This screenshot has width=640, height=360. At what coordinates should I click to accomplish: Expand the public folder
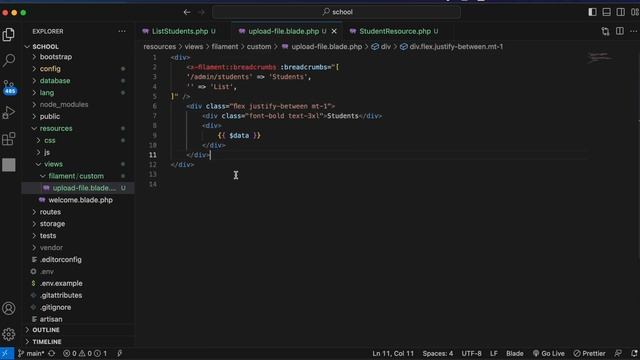[78, 116]
